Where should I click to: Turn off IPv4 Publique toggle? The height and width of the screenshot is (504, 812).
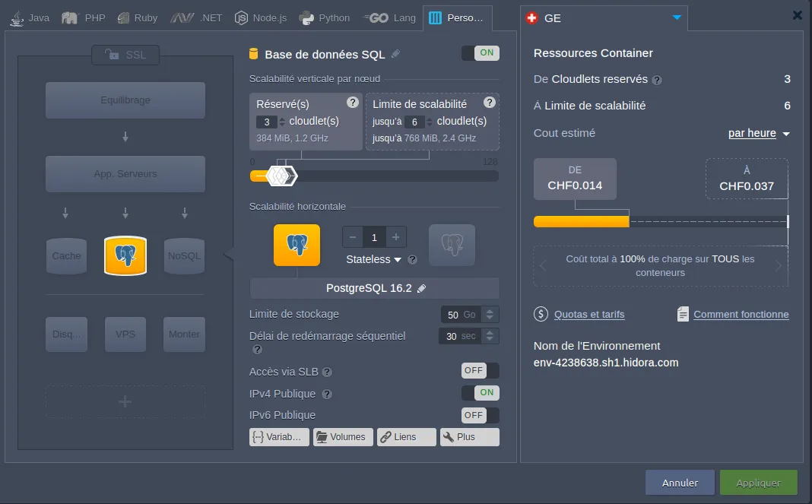[481, 393]
